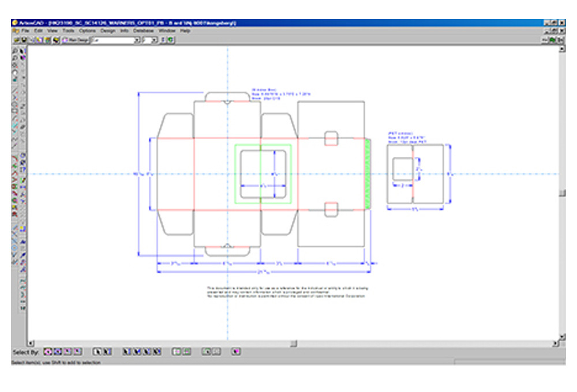Toggle the second Select By mode button
Viewport: 577px width, 392px height.
pos(58,351)
